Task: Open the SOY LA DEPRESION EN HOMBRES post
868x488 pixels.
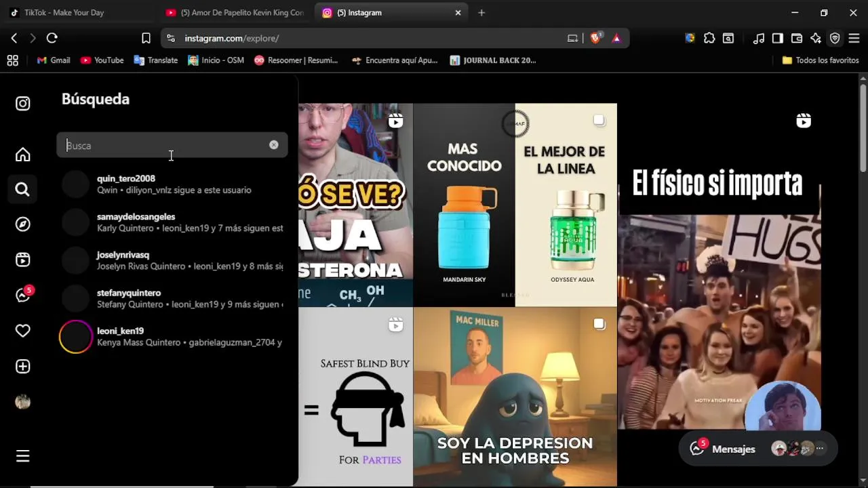Action: click(x=515, y=397)
